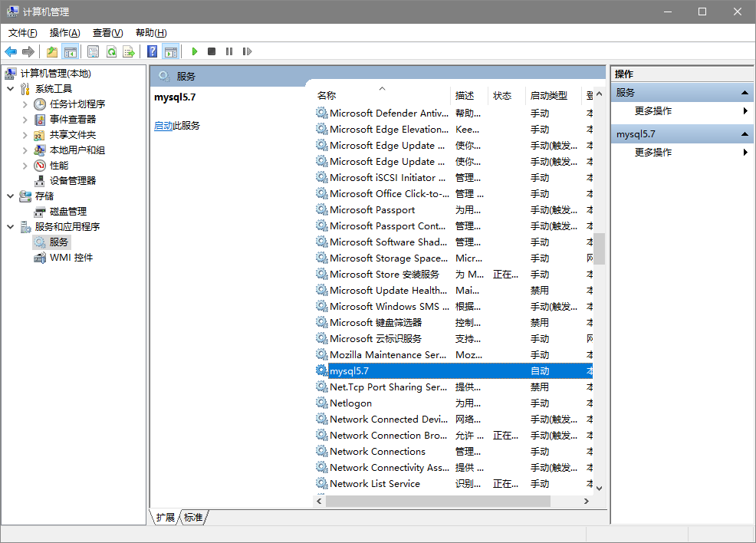The height and width of the screenshot is (543, 756).
Task: Select the Microsoft Store 安装服务 row
Action: coord(454,275)
